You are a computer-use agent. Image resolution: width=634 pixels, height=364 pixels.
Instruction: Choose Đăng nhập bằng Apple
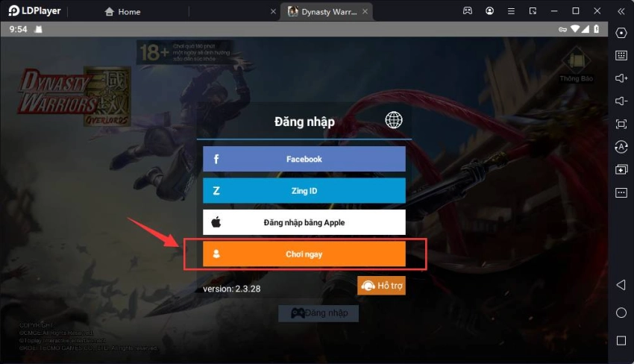(x=304, y=222)
